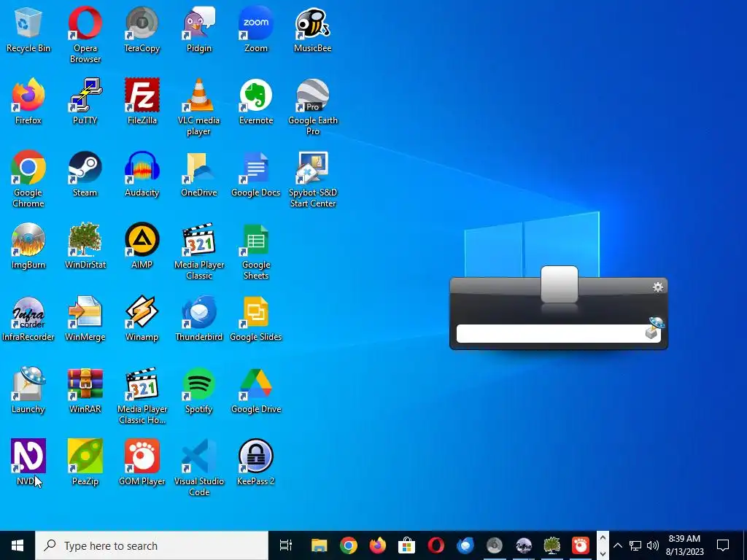Open the network status tray icon

[635, 545]
